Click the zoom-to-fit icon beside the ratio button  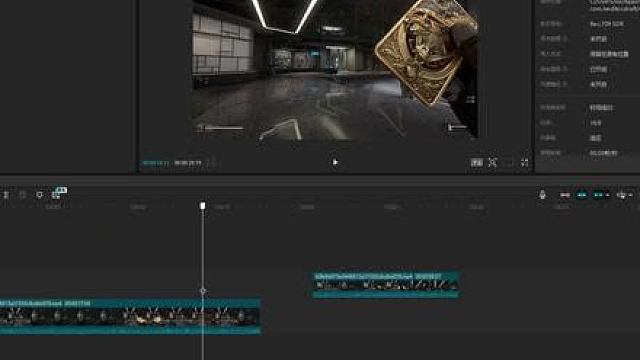point(493,162)
